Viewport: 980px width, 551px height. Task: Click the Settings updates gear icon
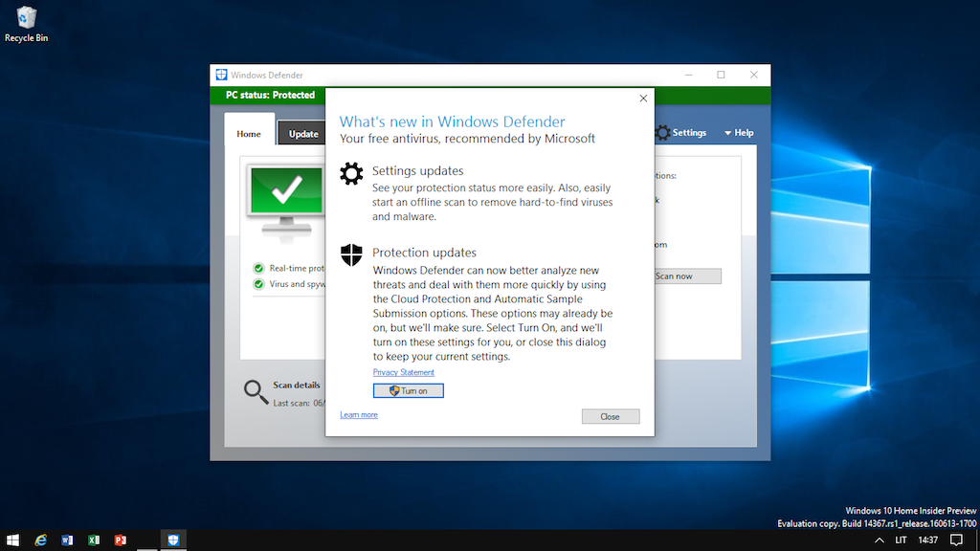pos(352,173)
